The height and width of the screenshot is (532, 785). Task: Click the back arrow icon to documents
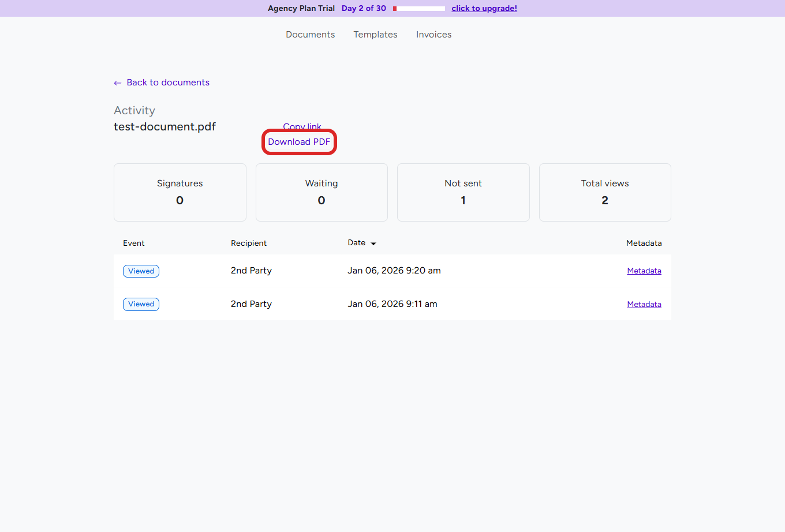pos(117,83)
